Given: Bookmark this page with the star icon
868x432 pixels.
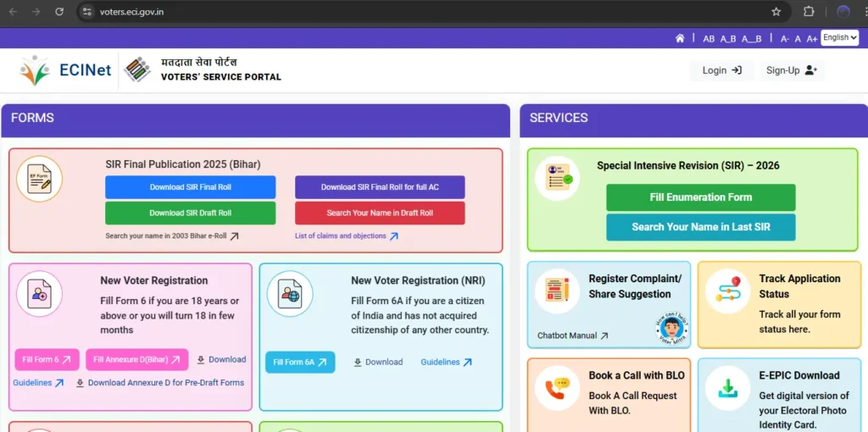Looking at the screenshot, I should tap(776, 12).
